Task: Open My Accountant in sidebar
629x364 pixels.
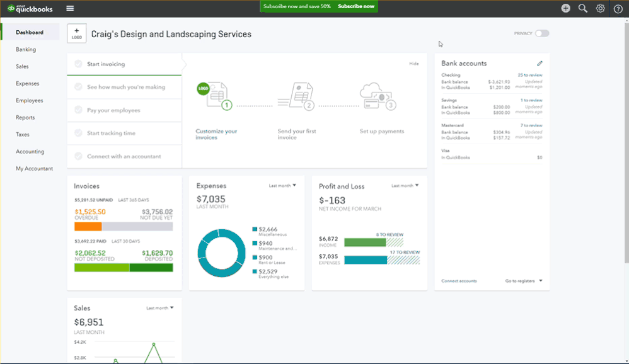Action: click(x=34, y=168)
